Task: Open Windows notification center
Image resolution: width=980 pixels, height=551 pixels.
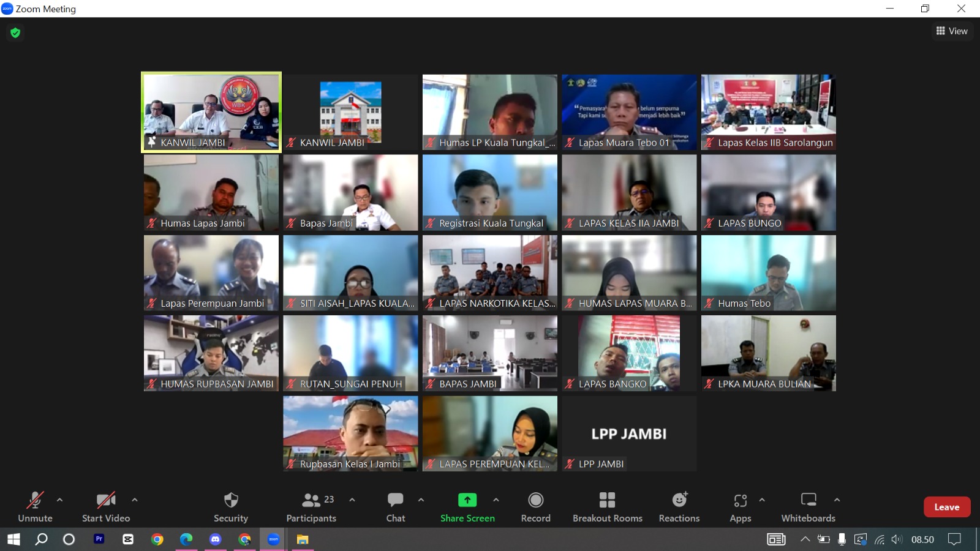Action: click(954, 539)
